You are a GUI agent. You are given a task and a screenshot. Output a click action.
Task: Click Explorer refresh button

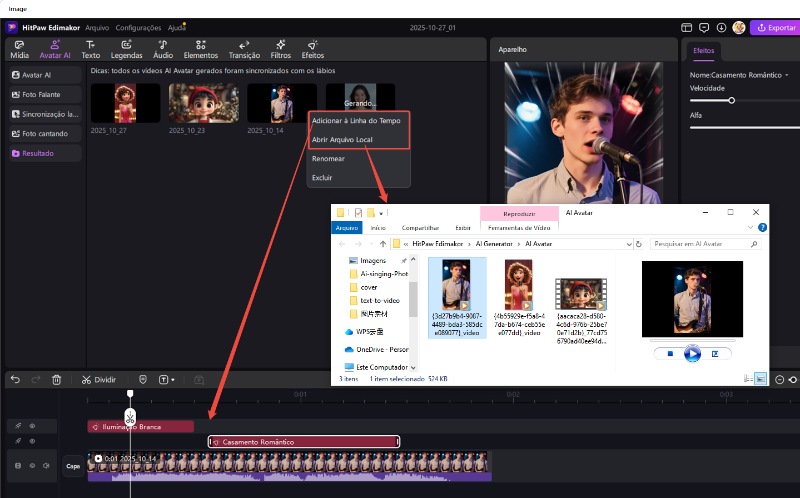tap(638, 244)
